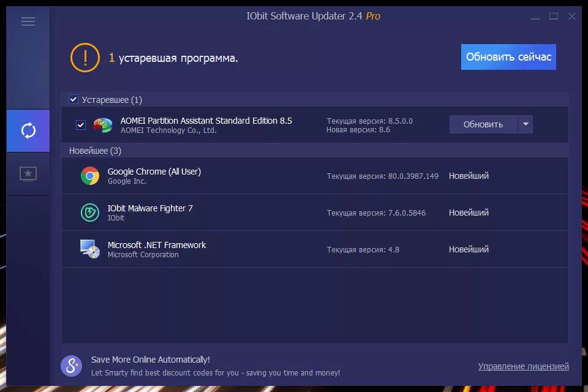Click the Текущая версия: 4.8 text
This screenshot has height=392, width=588.
(x=363, y=249)
